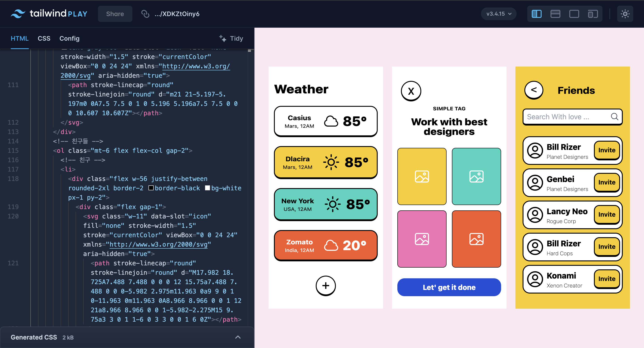Screen dimensions: 644x348
Task: Invite Konami
Action: pyautogui.click(x=607, y=279)
